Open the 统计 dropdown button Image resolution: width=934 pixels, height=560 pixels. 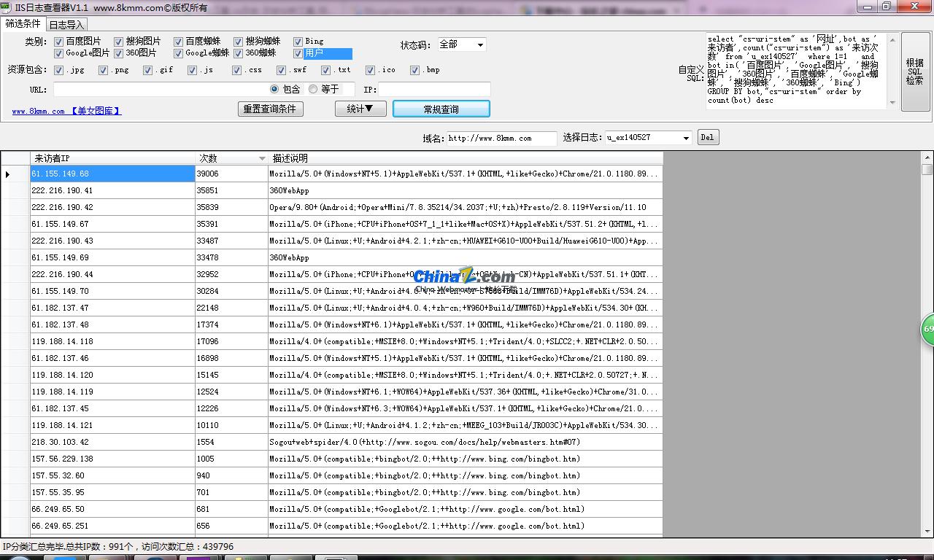(360, 109)
